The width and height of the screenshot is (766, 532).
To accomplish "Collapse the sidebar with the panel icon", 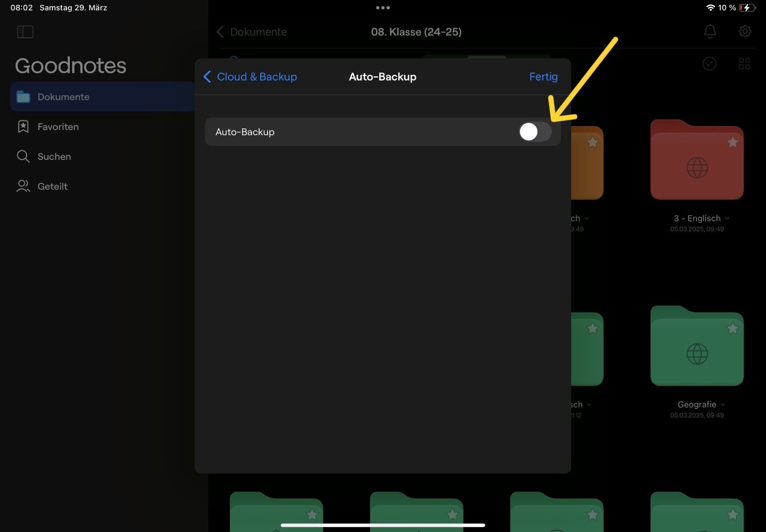I will [x=25, y=32].
